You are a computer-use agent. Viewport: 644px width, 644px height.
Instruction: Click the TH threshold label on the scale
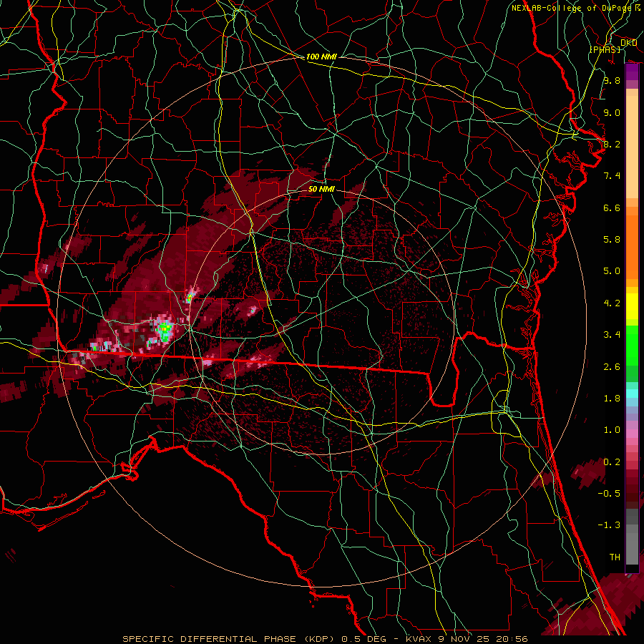(x=615, y=557)
